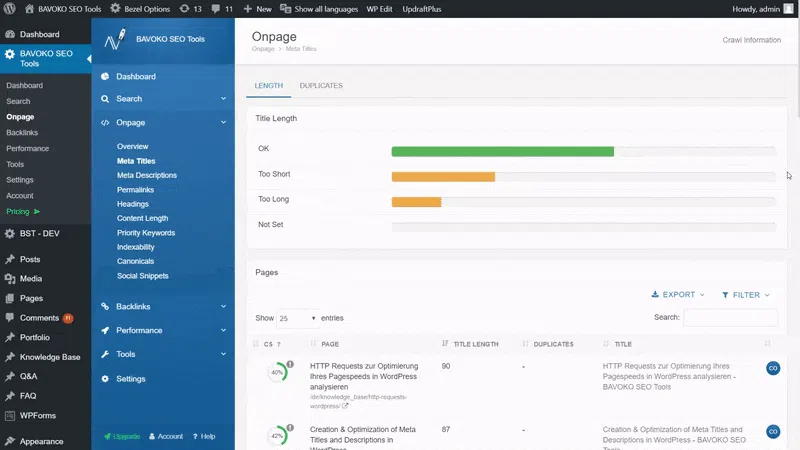Click the WordPress logo icon in admin bar
The image size is (800, 450).
10,9
